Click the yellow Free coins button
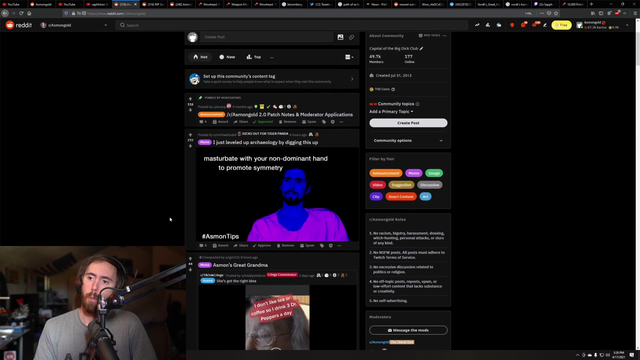640x360 pixels. pyautogui.click(x=562, y=25)
